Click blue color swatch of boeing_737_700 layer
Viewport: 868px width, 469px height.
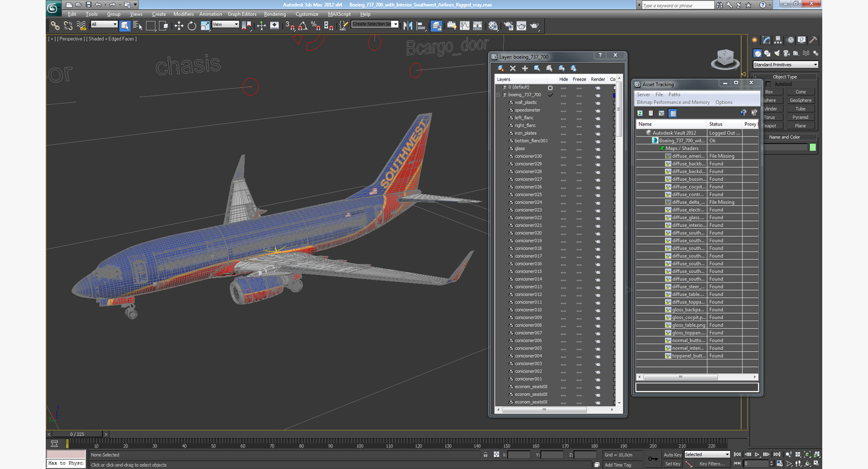coord(614,95)
